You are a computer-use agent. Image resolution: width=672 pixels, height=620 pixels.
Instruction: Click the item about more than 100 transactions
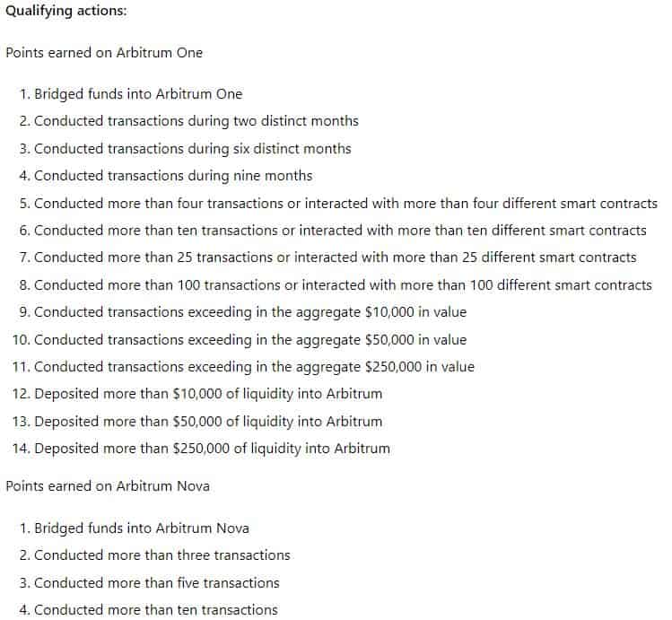[x=342, y=284]
